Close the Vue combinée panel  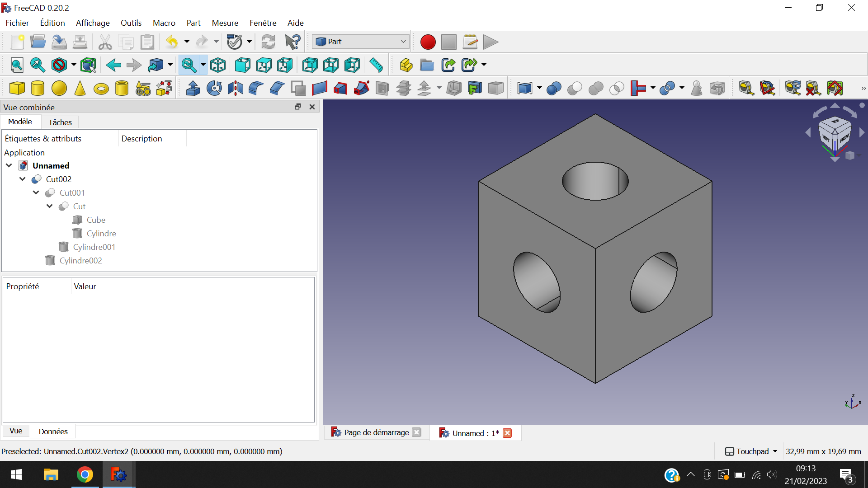312,107
